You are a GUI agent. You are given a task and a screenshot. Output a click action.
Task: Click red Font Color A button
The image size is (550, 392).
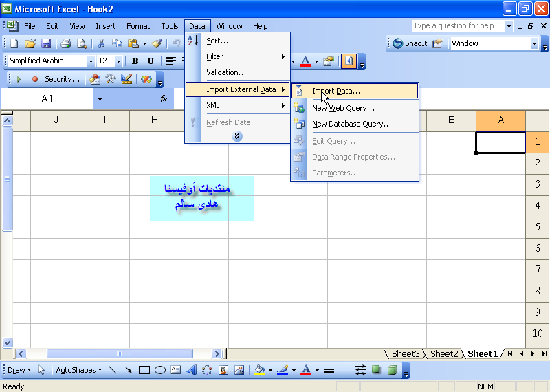point(305,61)
